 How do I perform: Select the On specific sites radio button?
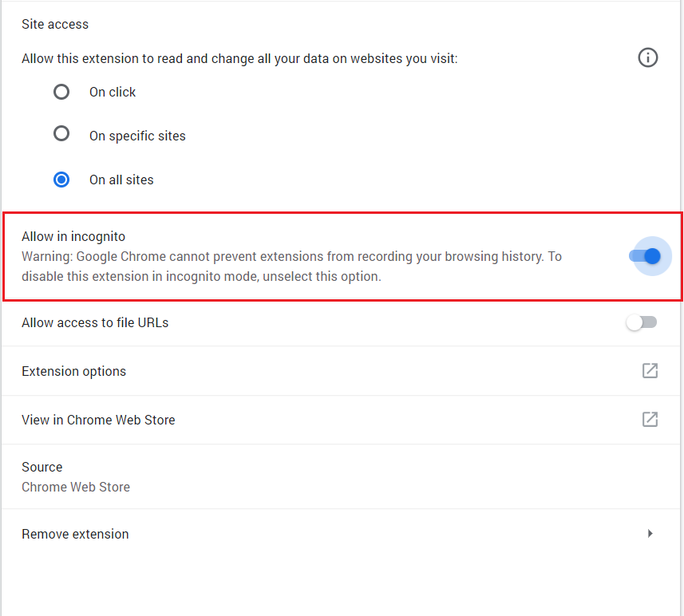pos(61,133)
